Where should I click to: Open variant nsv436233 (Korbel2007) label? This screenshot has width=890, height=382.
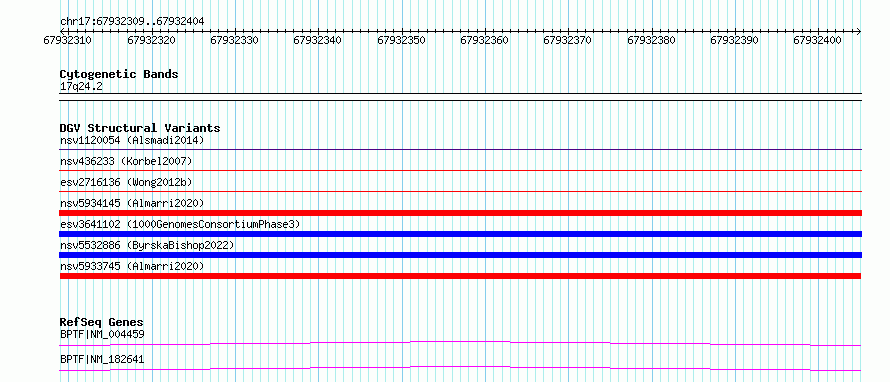(126, 161)
